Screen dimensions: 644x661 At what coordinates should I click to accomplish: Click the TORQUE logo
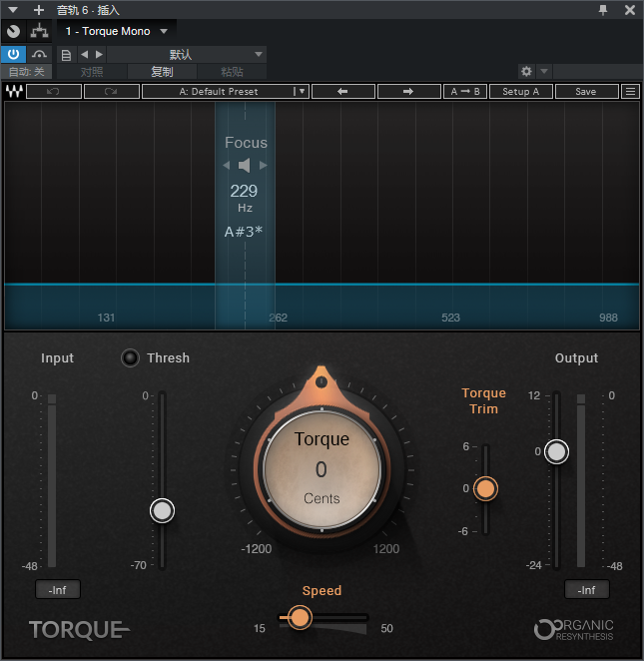click(79, 630)
